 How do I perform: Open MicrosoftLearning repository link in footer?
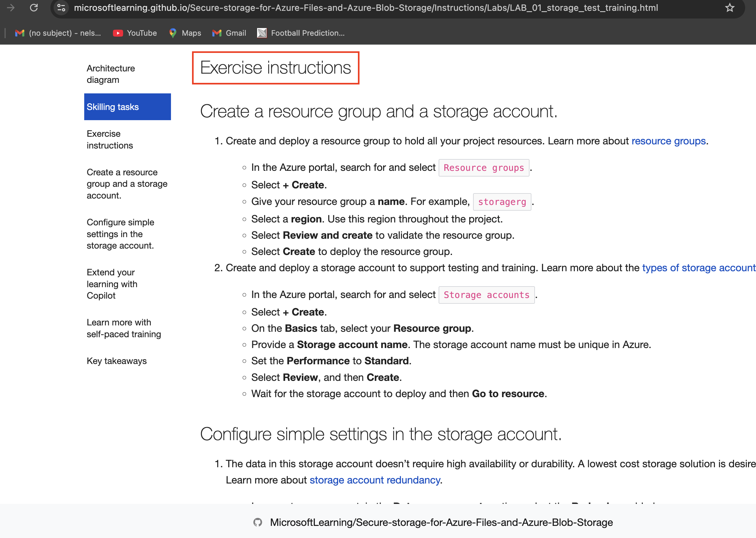[441, 522]
